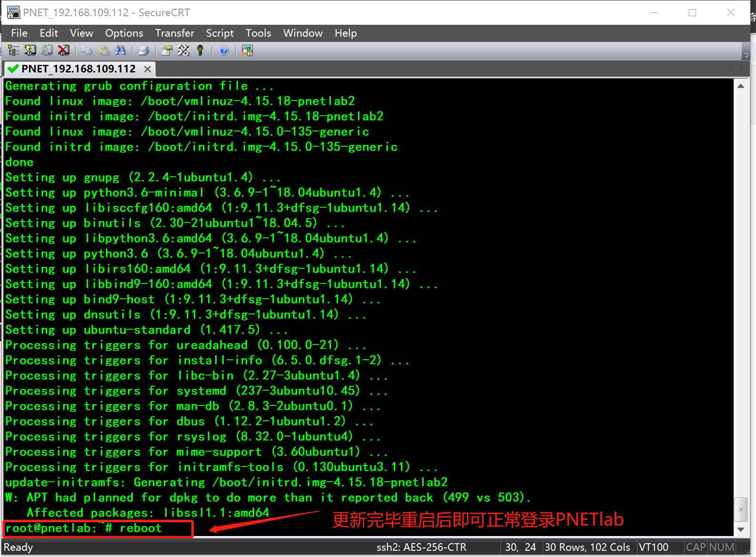Image resolution: width=756 pixels, height=557 pixels.
Task: Click the 'VT100' emulation status entry
Action: pyautogui.click(x=653, y=547)
